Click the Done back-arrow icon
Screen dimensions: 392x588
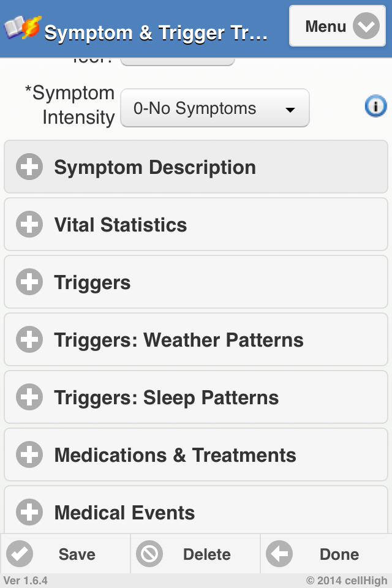(279, 554)
